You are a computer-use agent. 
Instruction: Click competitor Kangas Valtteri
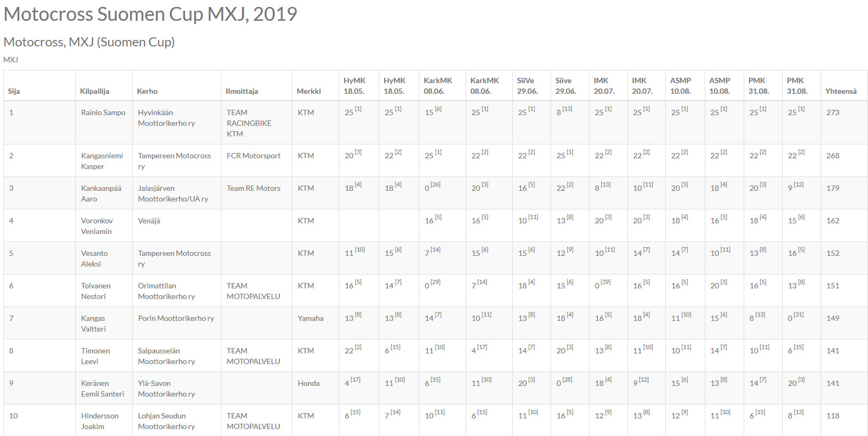(93, 324)
